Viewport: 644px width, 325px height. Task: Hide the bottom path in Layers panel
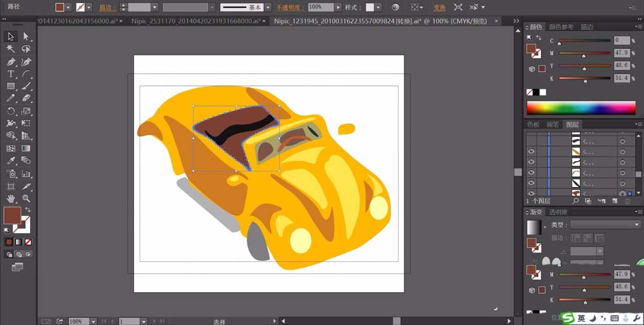pos(531,192)
